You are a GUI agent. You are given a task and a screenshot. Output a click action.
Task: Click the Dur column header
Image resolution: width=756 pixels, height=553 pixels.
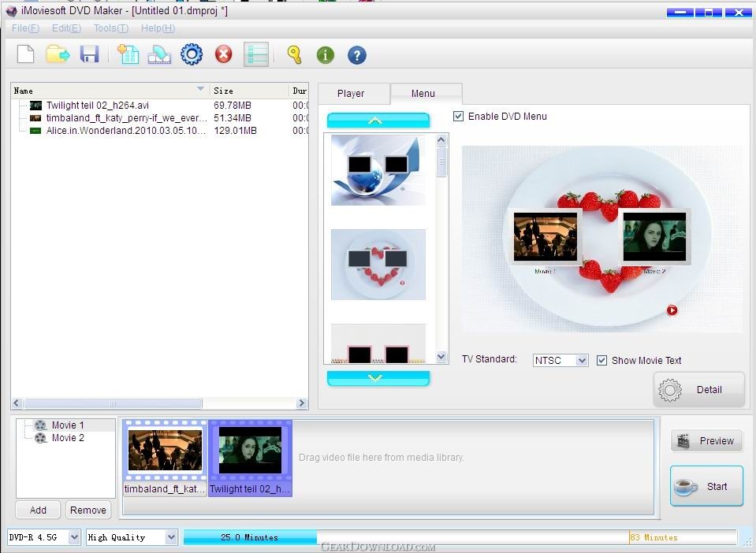(299, 91)
